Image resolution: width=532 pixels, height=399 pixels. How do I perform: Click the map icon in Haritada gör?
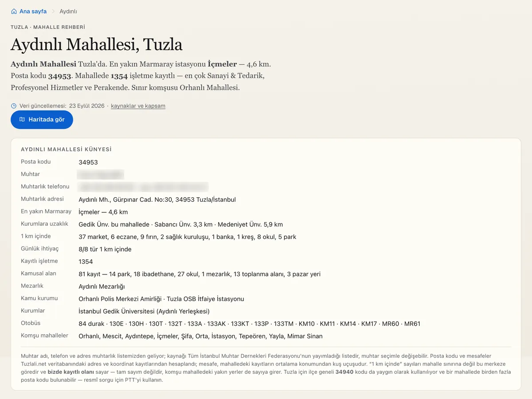22,120
